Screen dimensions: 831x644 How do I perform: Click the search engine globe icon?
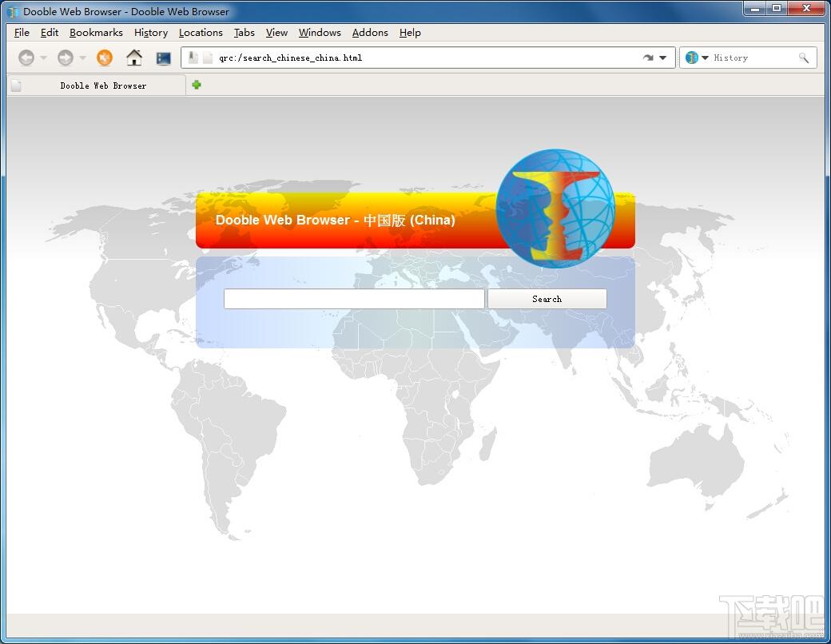(692, 58)
